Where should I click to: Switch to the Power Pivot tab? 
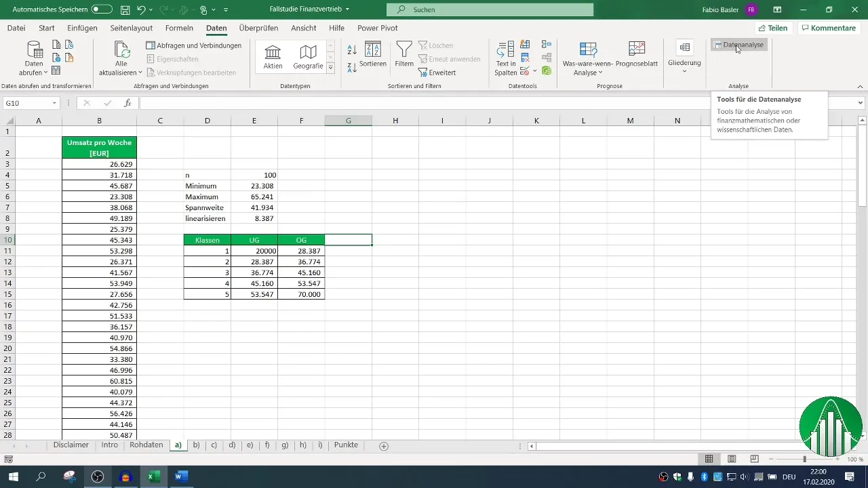pos(378,28)
